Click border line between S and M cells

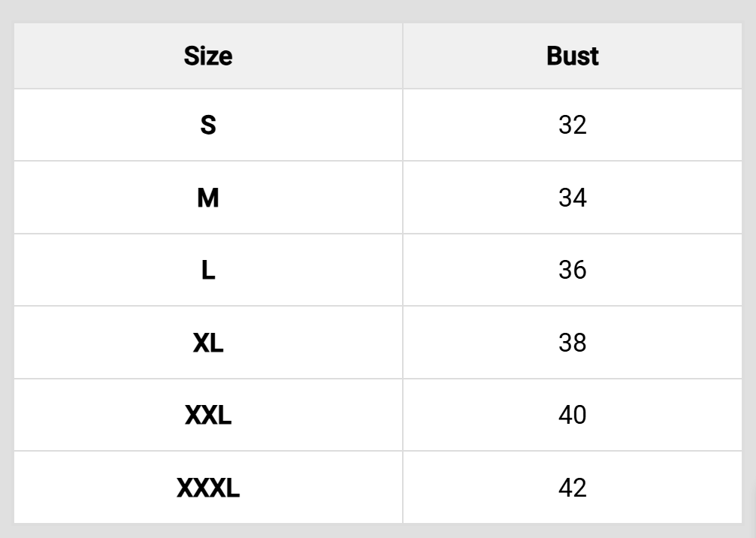(208, 161)
